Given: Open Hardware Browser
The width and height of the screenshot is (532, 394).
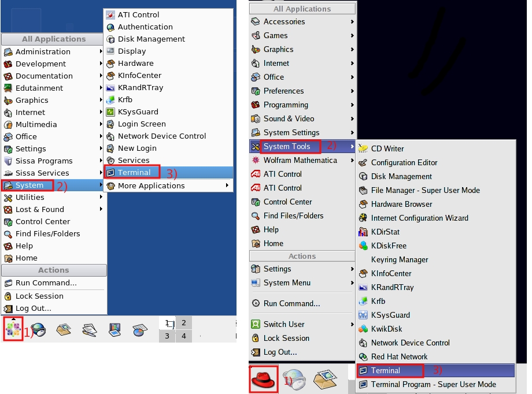Looking at the screenshot, I should tap(436, 204).
